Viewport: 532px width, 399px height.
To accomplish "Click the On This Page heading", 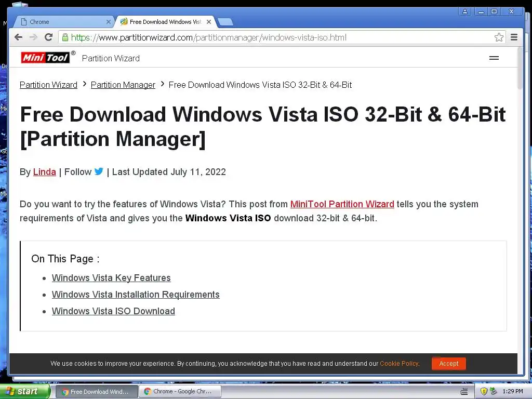I will (65, 259).
